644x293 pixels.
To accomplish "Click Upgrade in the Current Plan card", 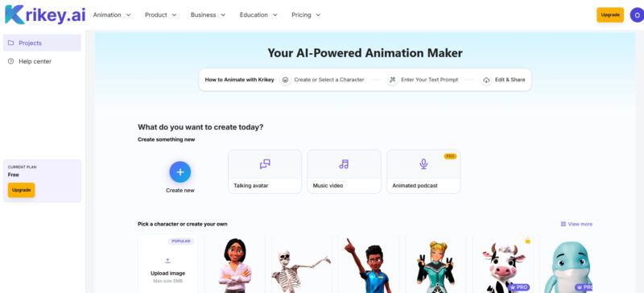I will click(22, 190).
